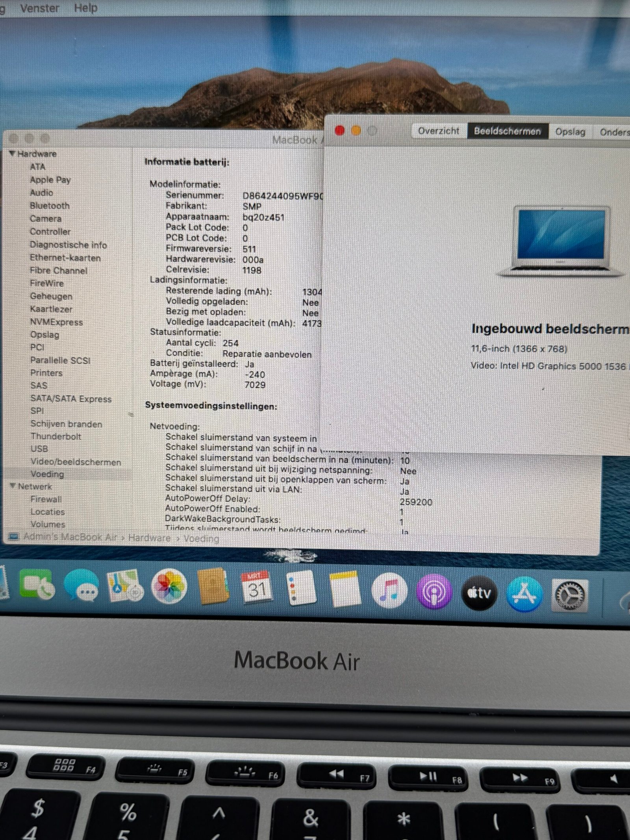This screenshot has width=630, height=840.
Task: Select the Beeldschermen tab
Action: pyautogui.click(x=508, y=131)
